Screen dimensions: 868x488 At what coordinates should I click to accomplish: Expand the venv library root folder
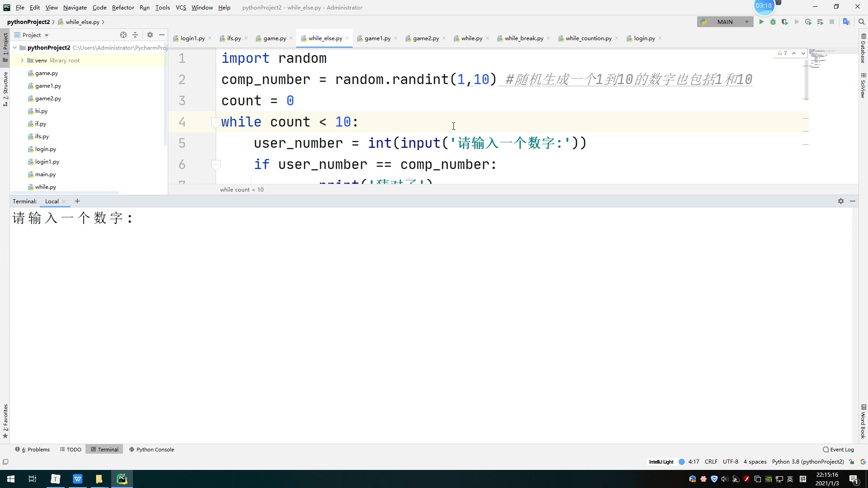22,60
